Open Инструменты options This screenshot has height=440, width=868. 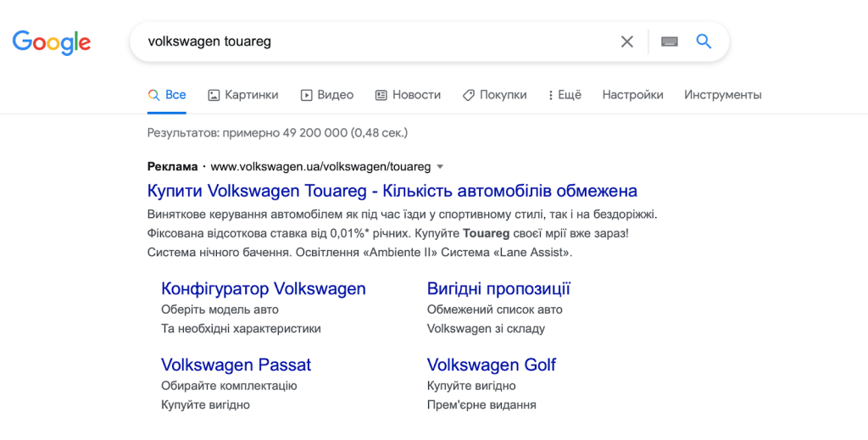pos(723,95)
